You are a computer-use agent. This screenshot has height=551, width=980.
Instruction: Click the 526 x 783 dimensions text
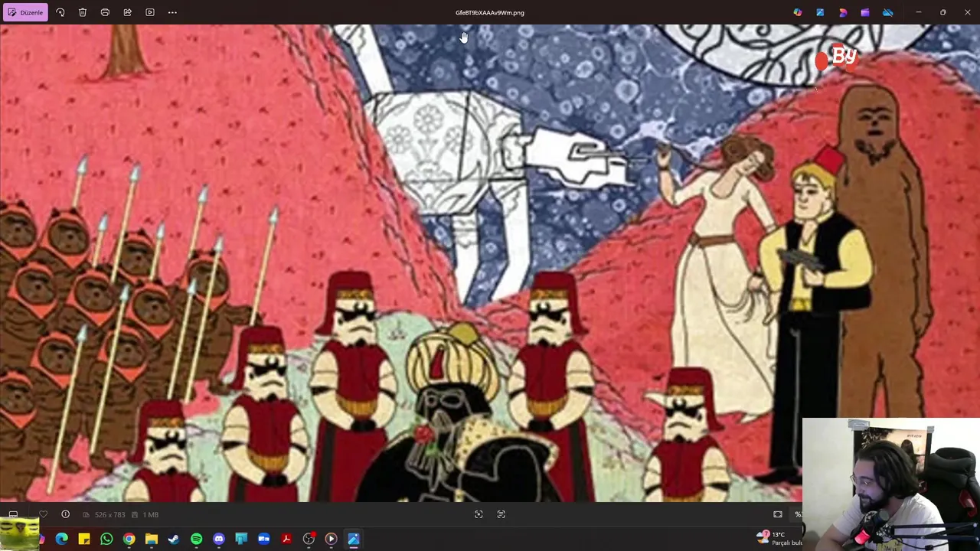[109, 515]
